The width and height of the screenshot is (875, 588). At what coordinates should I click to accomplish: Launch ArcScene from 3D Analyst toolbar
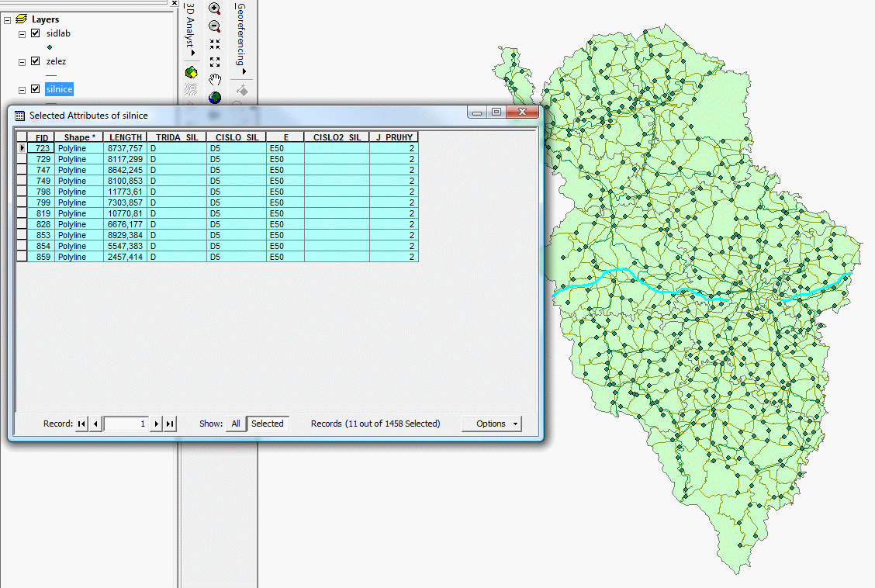[192, 72]
